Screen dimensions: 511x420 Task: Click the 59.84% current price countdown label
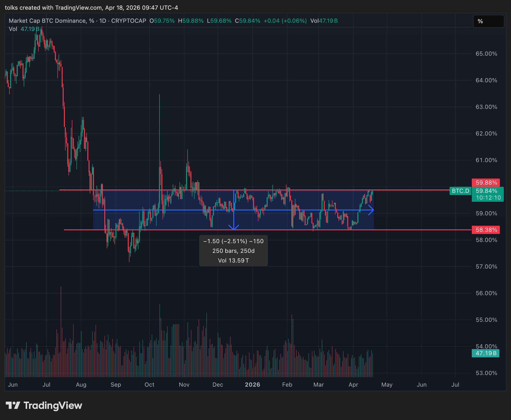[x=487, y=194]
